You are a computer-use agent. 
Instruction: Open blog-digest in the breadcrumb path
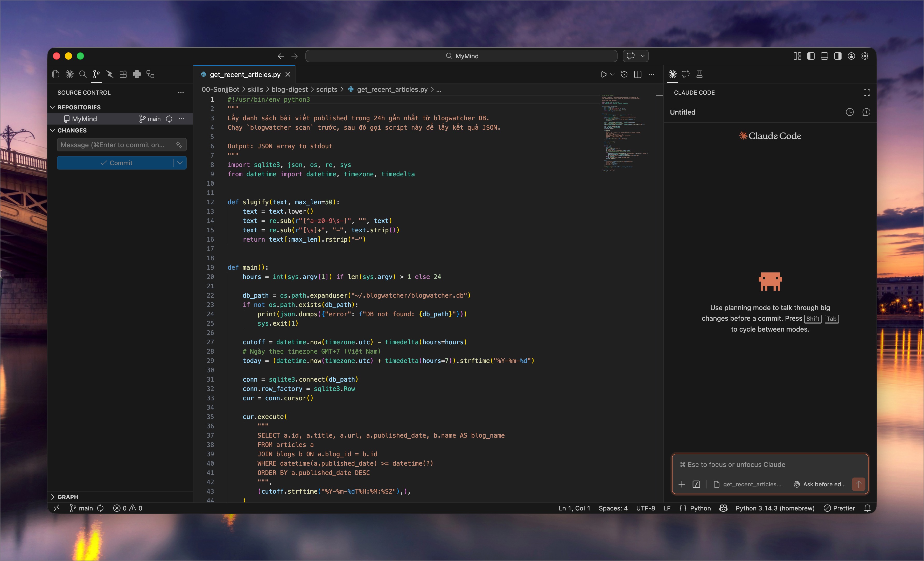coord(290,89)
